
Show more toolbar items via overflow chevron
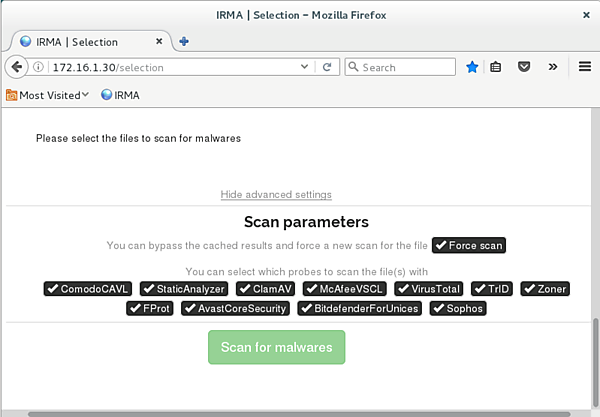[x=553, y=67]
